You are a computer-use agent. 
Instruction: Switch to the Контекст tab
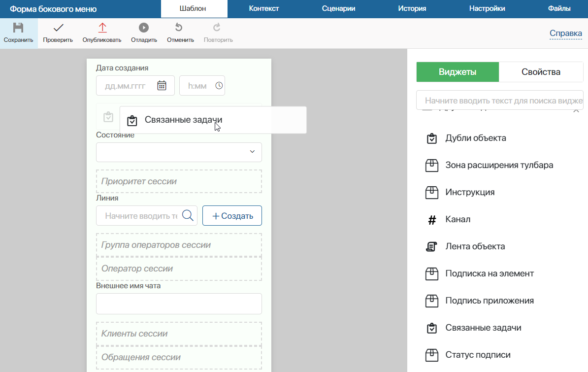click(264, 8)
